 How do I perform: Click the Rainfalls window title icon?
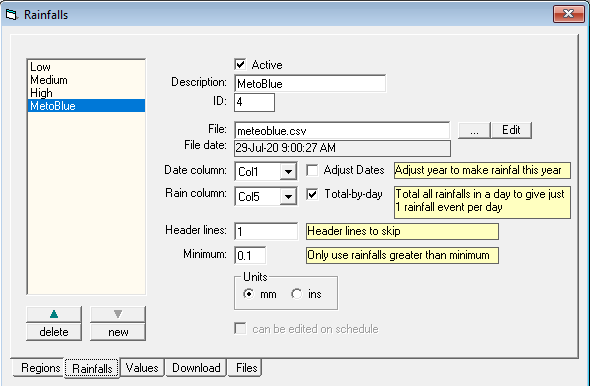[12, 15]
